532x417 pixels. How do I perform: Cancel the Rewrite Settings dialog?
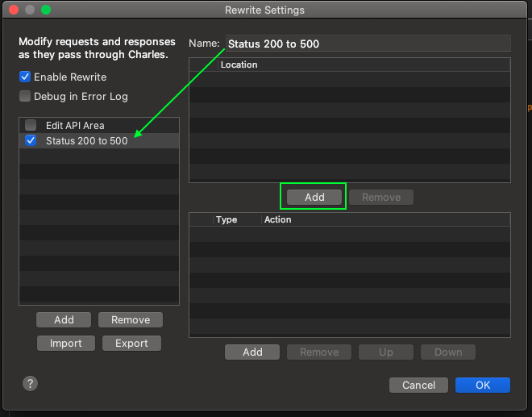(x=418, y=385)
